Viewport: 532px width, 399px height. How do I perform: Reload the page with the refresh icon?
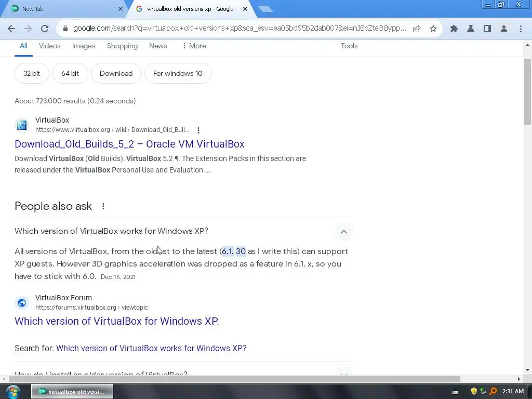point(45,29)
